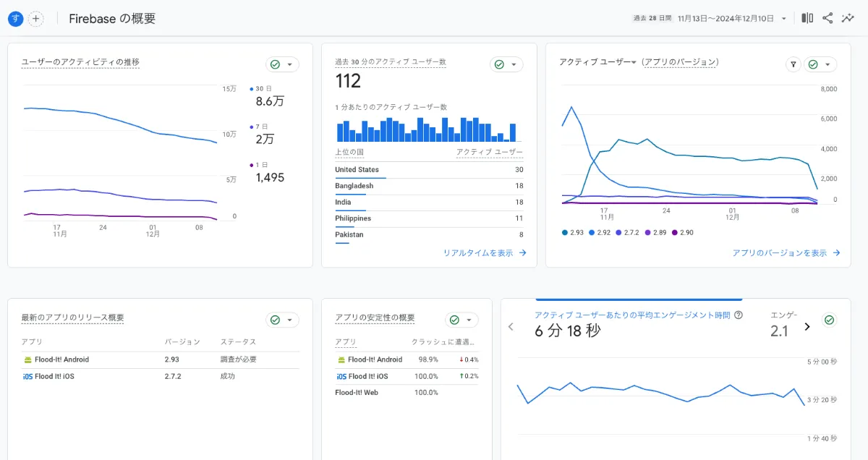
Task: Click the Bangladesh country row
Action: click(429, 186)
